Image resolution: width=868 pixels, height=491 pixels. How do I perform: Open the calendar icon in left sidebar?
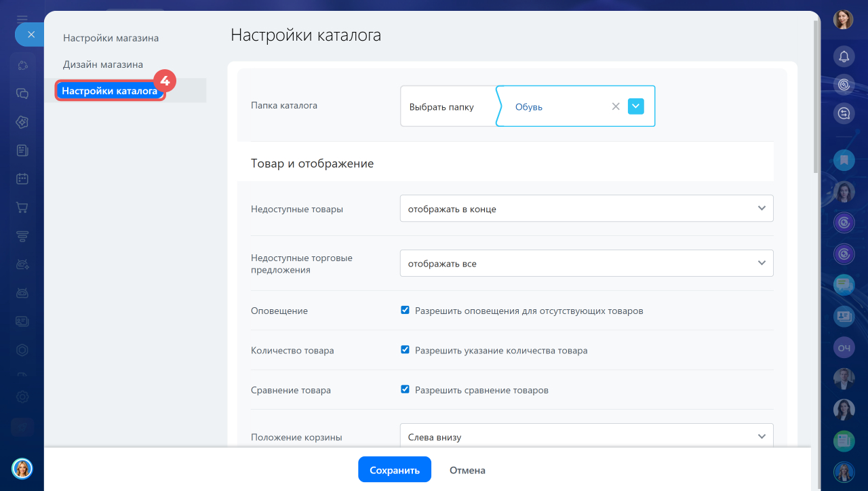22,179
